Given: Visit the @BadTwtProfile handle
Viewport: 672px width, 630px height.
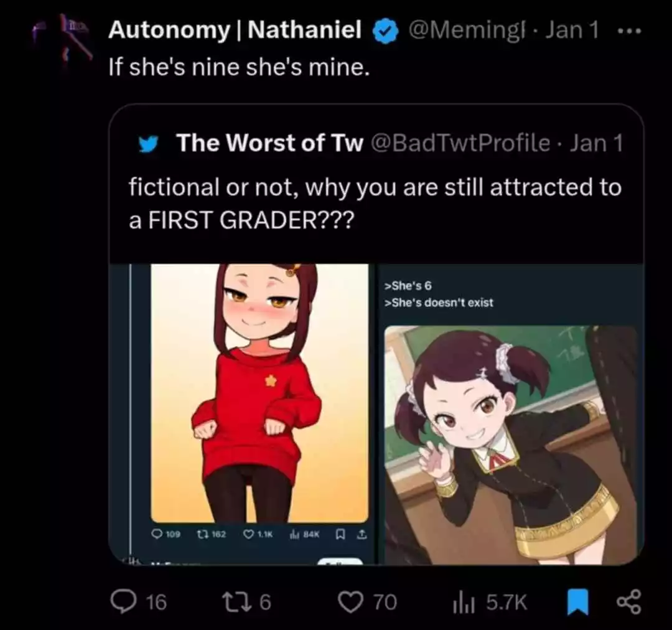Looking at the screenshot, I should coord(460,143).
